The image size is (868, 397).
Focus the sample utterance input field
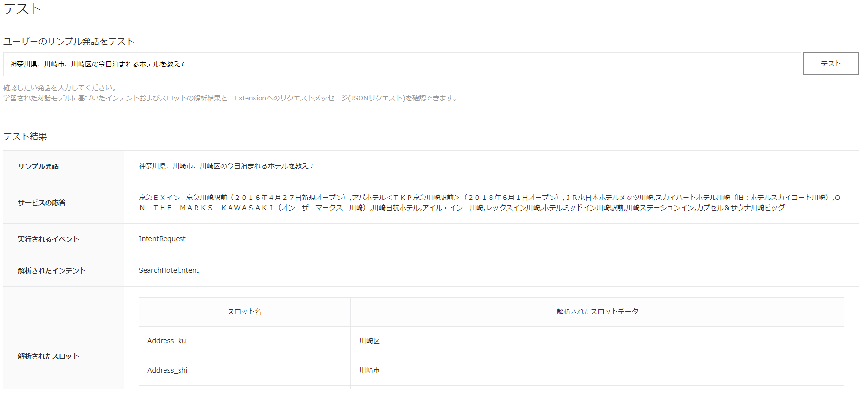click(x=402, y=64)
